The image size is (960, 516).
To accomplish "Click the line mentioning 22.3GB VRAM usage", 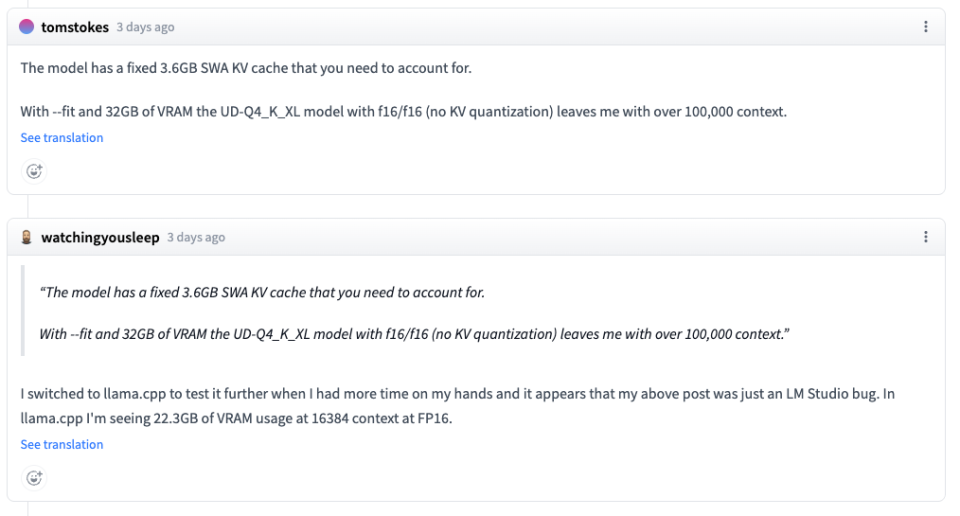I will pos(236,418).
